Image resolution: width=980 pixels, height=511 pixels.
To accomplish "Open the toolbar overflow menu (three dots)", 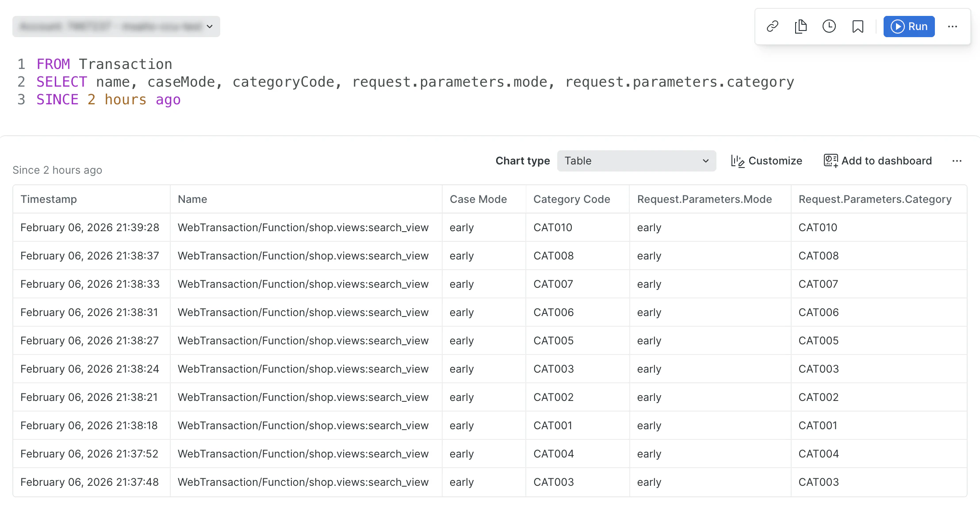I will 953,27.
